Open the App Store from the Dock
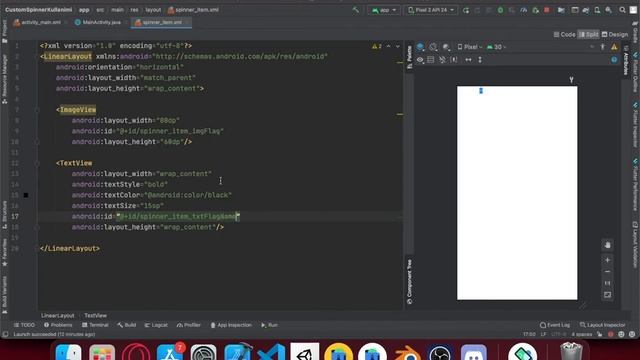Viewport: 640px width, 360px height. coord(170,353)
